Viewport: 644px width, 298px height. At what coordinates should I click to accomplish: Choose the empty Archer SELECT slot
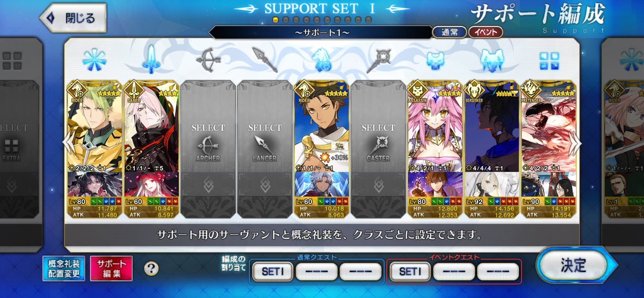click(x=208, y=149)
